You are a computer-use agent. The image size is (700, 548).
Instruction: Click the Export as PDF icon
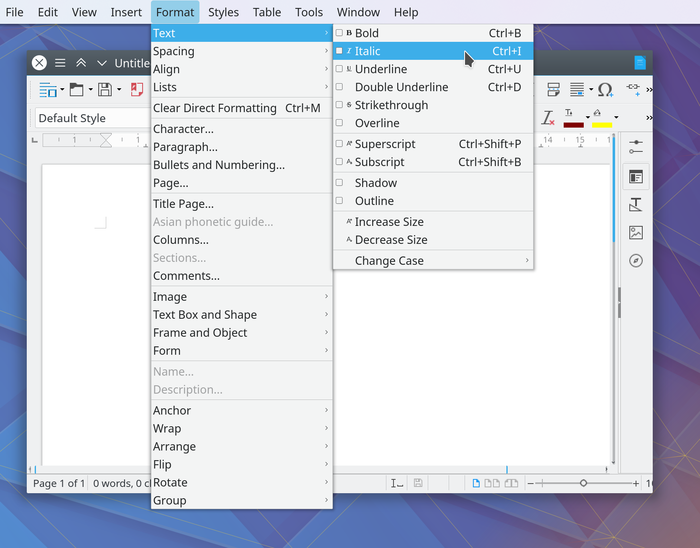tap(137, 90)
